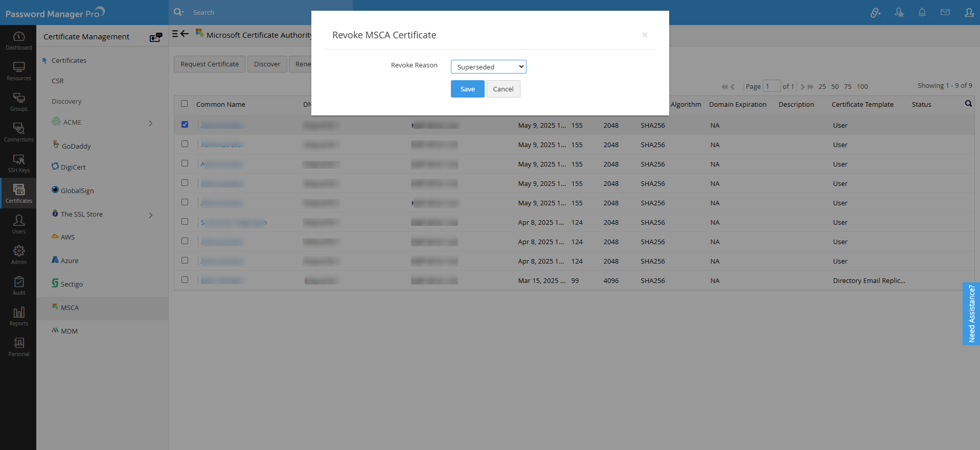Click the star-person icon in header
The width and height of the screenshot is (980, 450).
[899, 12]
